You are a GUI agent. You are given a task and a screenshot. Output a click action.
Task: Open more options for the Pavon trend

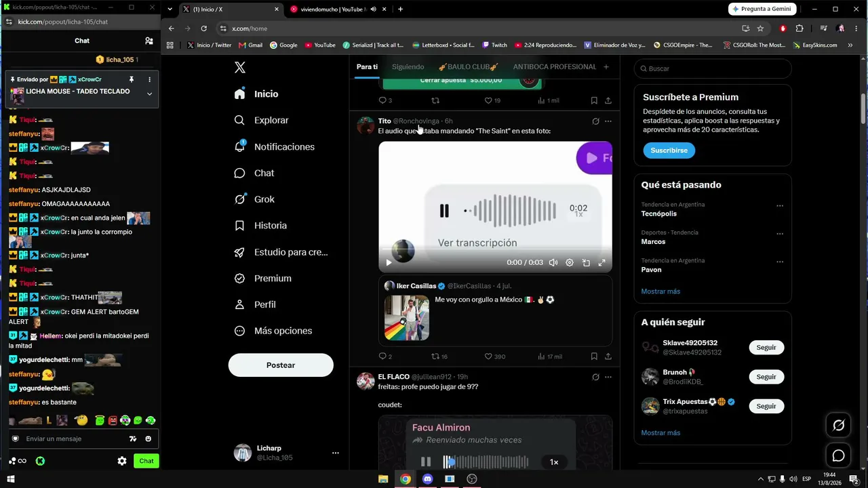tap(780, 262)
